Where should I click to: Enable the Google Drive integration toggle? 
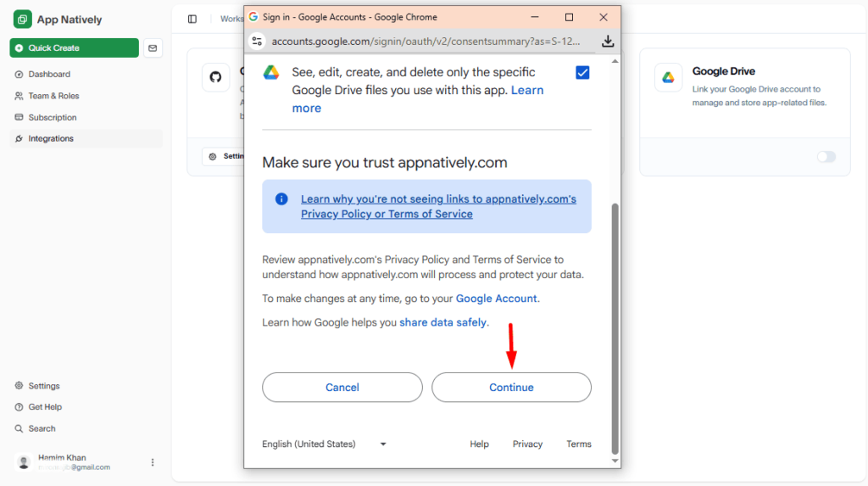pos(826,157)
